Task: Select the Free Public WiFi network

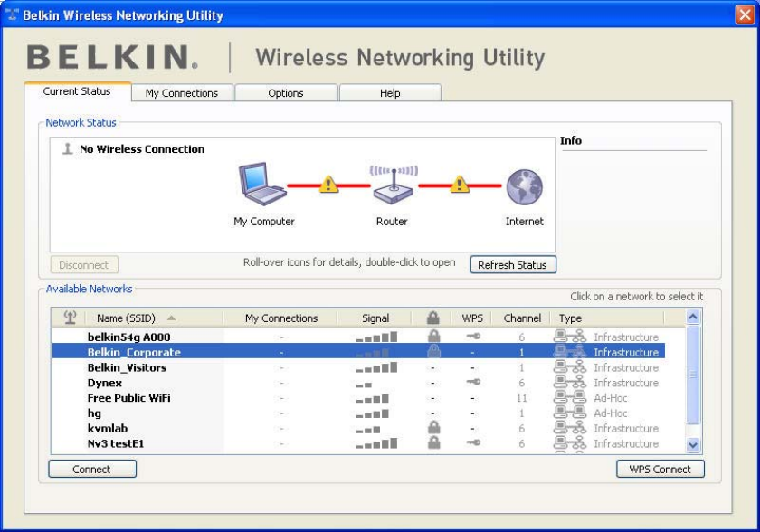Action: click(358, 398)
